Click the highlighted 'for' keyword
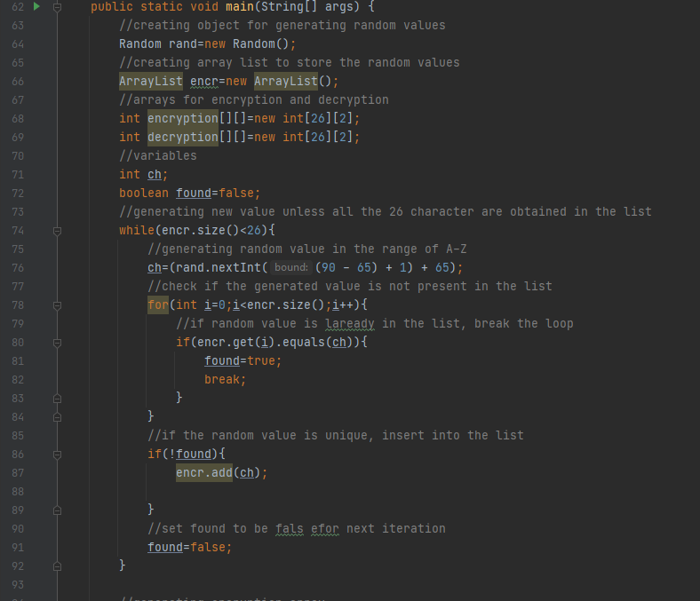Screen dimensions: 700x601 (x=158, y=304)
